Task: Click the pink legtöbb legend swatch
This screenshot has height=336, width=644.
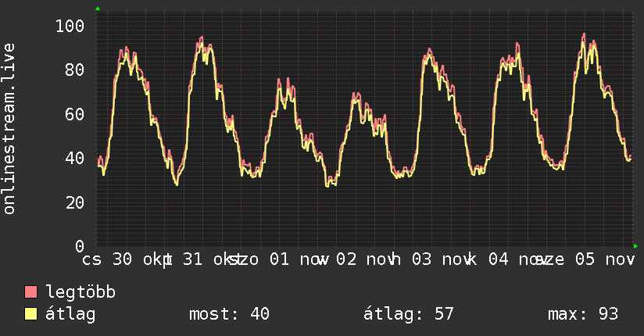Action: coord(30,291)
